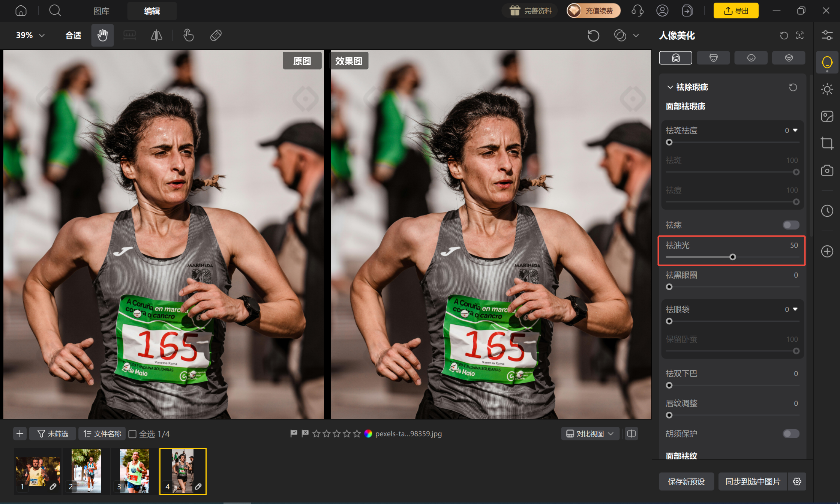Switch to the 图库 tab
Screen dimensions: 840x504
101,11
